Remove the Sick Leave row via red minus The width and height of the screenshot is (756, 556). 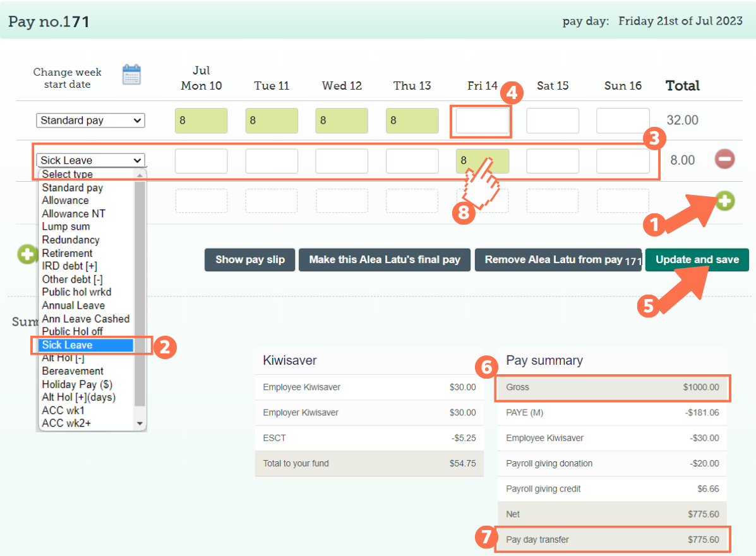pyautogui.click(x=724, y=160)
